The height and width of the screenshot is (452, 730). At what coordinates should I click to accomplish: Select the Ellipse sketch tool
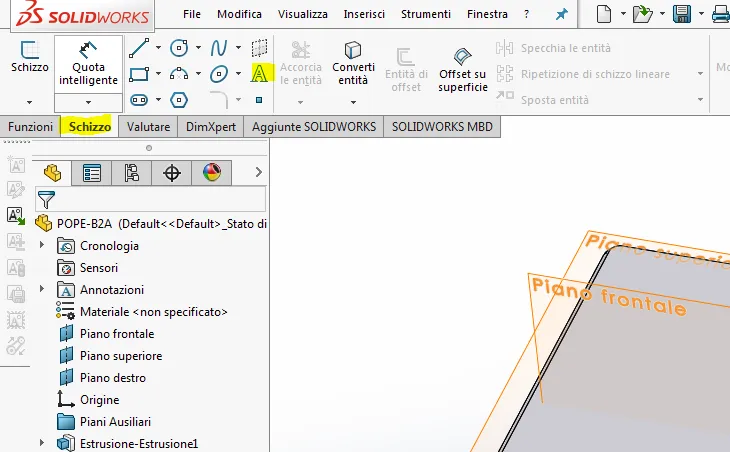click(219, 74)
